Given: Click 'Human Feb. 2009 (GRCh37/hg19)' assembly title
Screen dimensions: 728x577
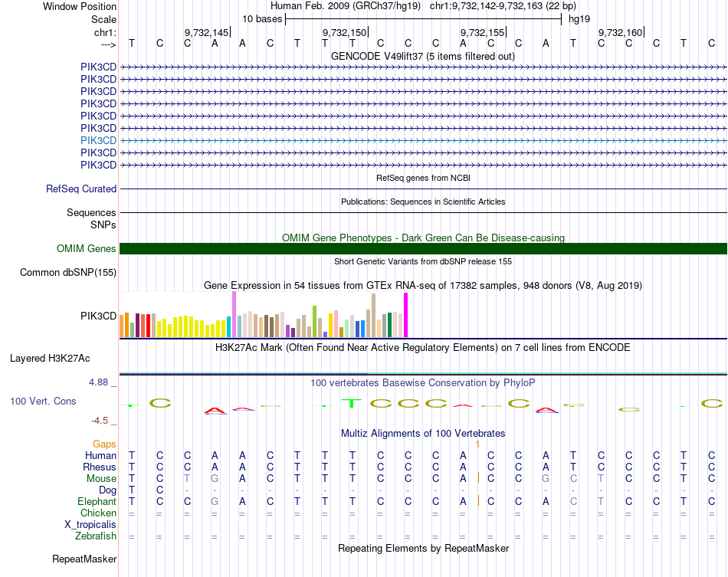Looking at the screenshot, I should click(346, 6).
